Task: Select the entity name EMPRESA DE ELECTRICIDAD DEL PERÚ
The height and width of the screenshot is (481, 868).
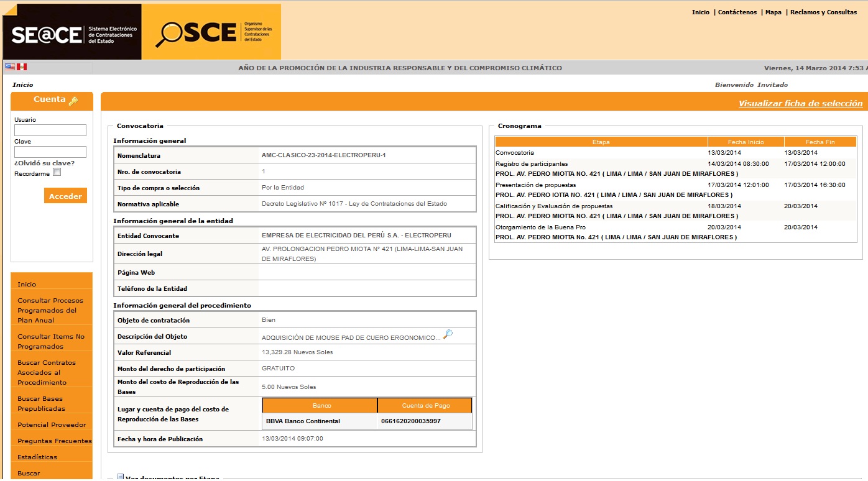Action: pos(356,236)
